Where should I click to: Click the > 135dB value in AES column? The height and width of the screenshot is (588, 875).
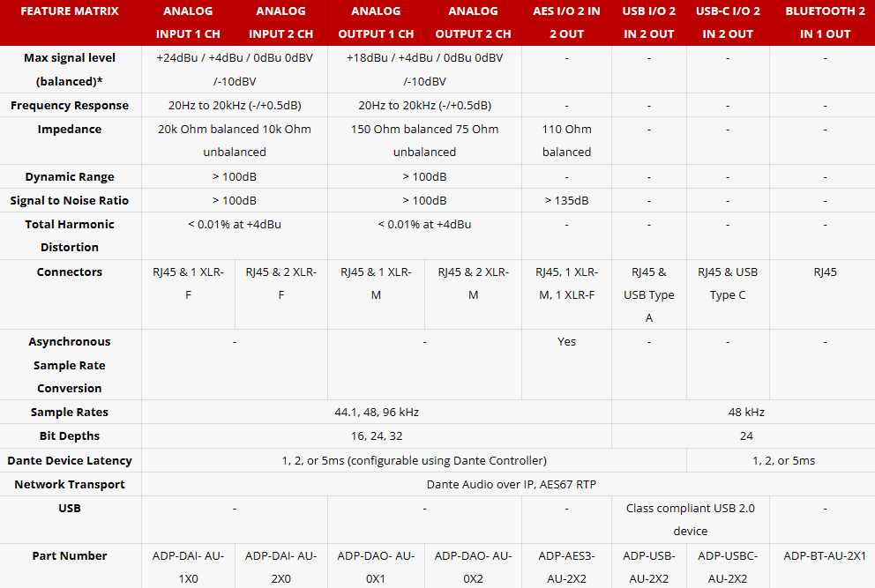(x=566, y=201)
